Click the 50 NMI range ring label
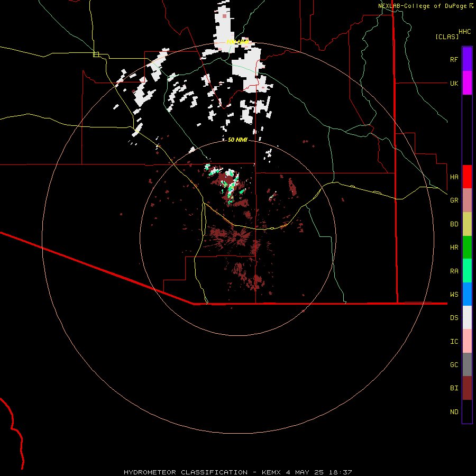 (x=237, y=140)
